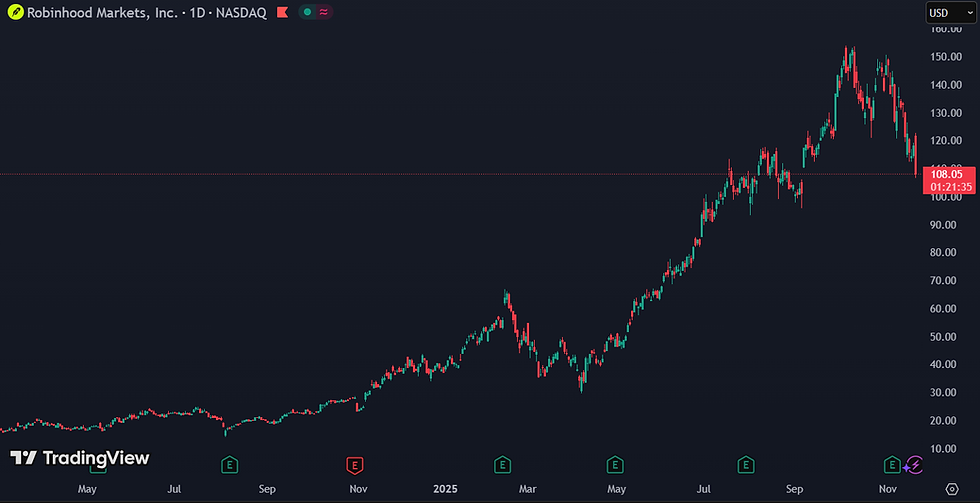Click green earnings marker between Mar and May 2025
Image resolution: width=980 pixels, height=503 pixels.
point(616,465)
